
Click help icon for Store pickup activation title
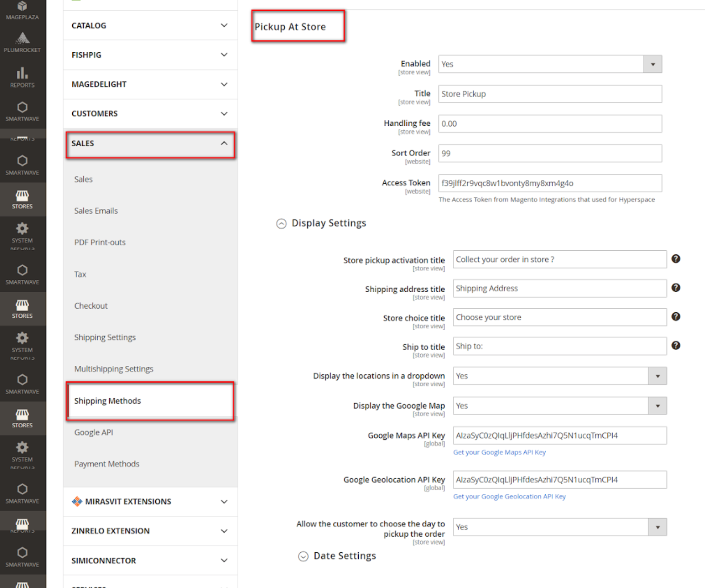click(x=676, y=259)
